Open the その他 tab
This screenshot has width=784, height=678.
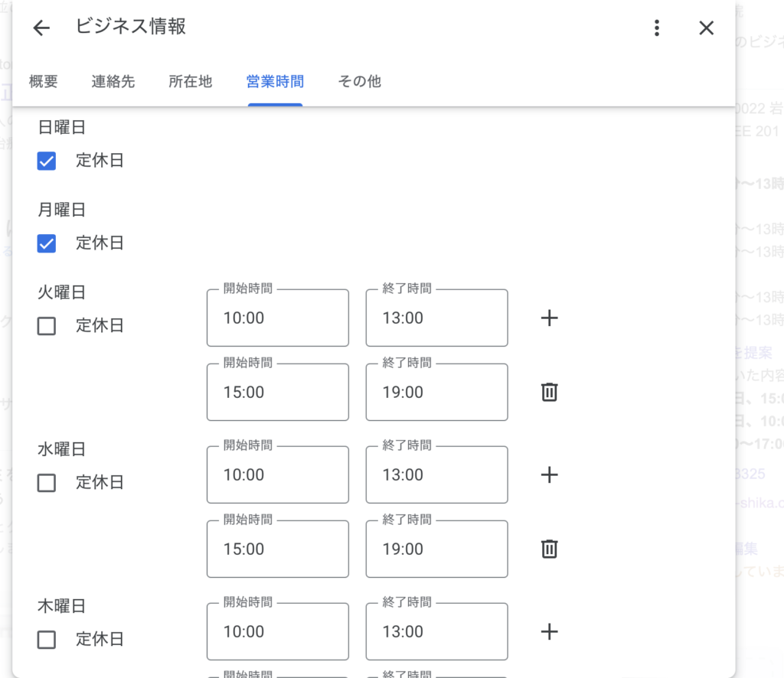pyautogui.click(x=359, y=81)
